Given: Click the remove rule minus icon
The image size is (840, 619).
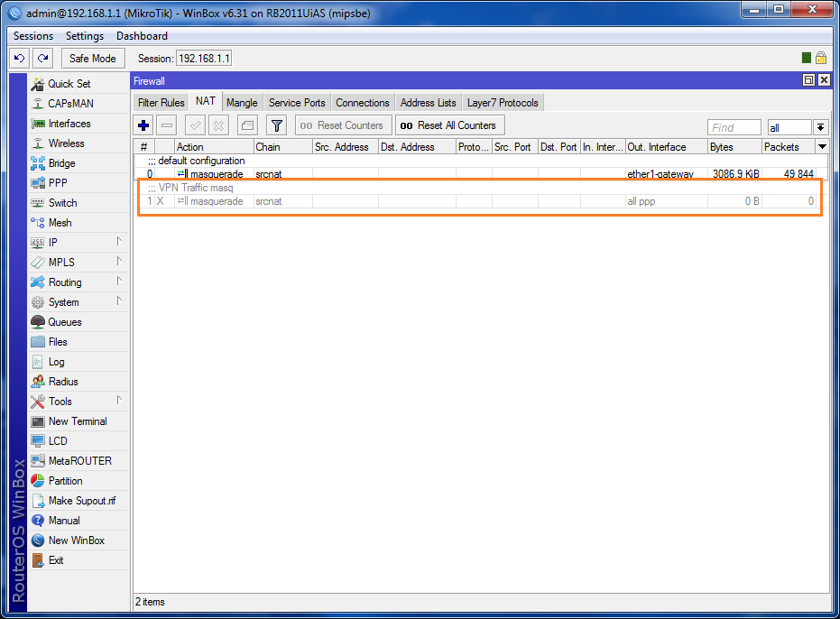Looking at the screenshot, I should pos(167,125).
